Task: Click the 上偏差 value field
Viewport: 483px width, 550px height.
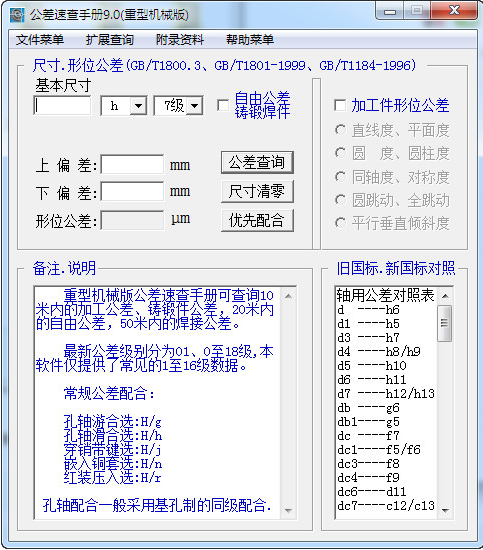Action: pyautogui.click(x=132, y=164)
